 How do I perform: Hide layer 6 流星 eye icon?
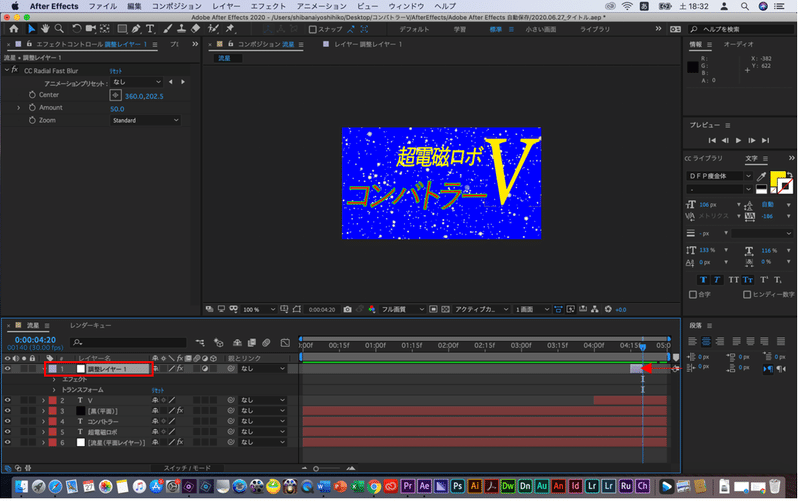pyautogui.click(x=7, y=442)
